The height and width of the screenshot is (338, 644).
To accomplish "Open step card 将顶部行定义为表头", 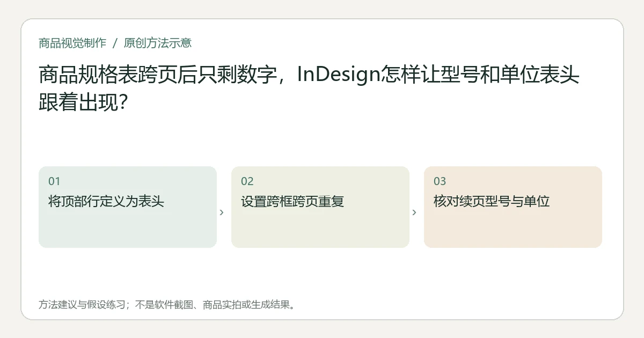I will [x=128, y=207].
